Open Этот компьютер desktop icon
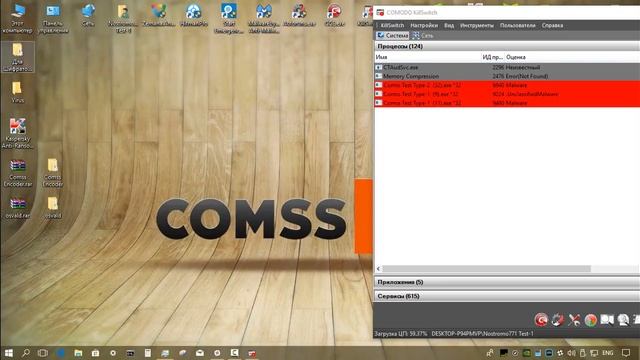This screenshot has height=360, width=640. point(17,18)
